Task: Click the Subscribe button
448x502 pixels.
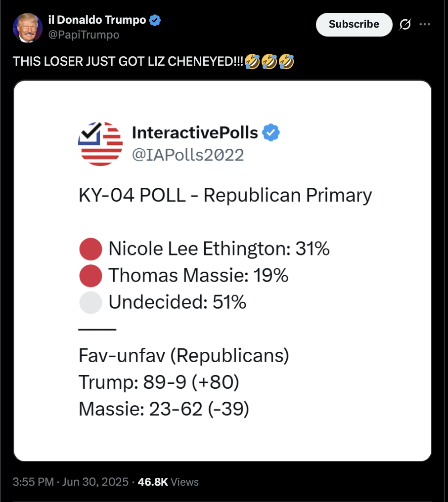Action: 354,24
